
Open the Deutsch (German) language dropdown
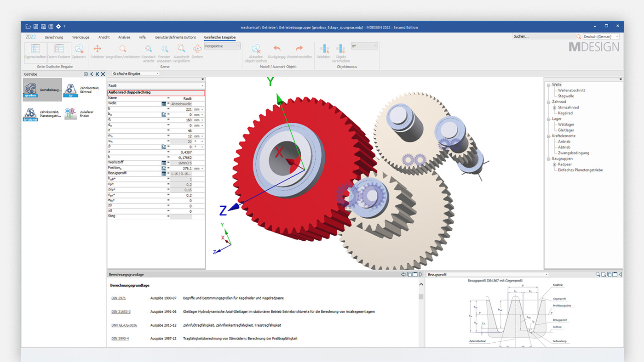pos(601,36)
